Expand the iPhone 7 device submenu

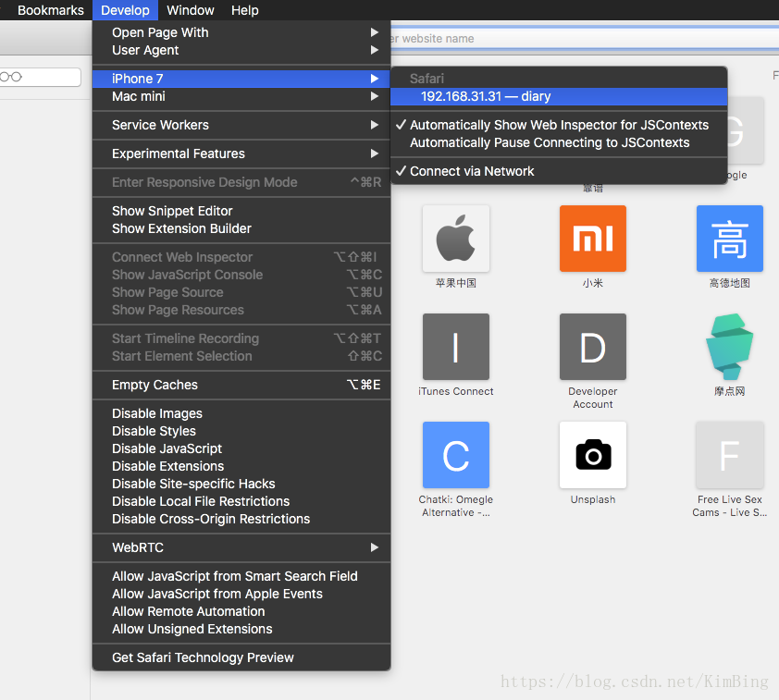pos(241,79)
